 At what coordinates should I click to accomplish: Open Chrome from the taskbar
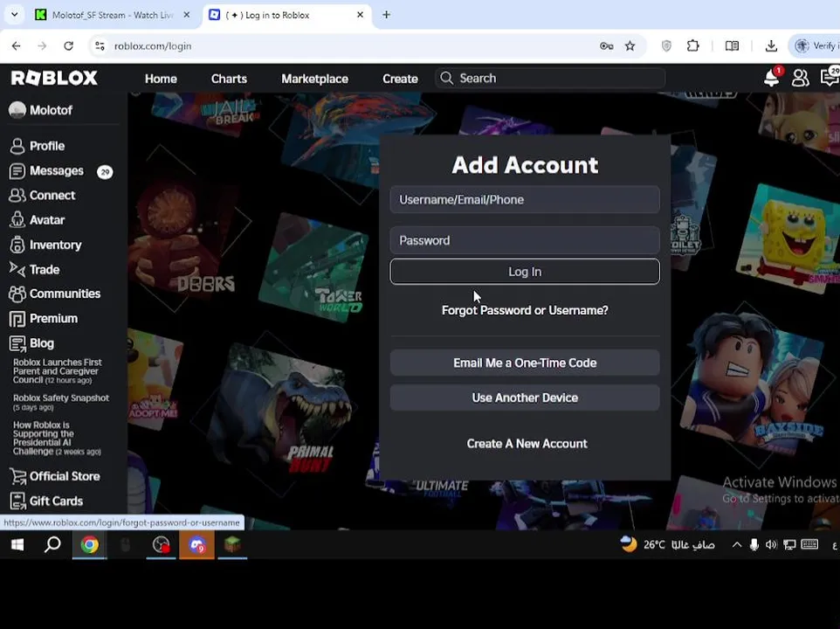pos(89,545)
